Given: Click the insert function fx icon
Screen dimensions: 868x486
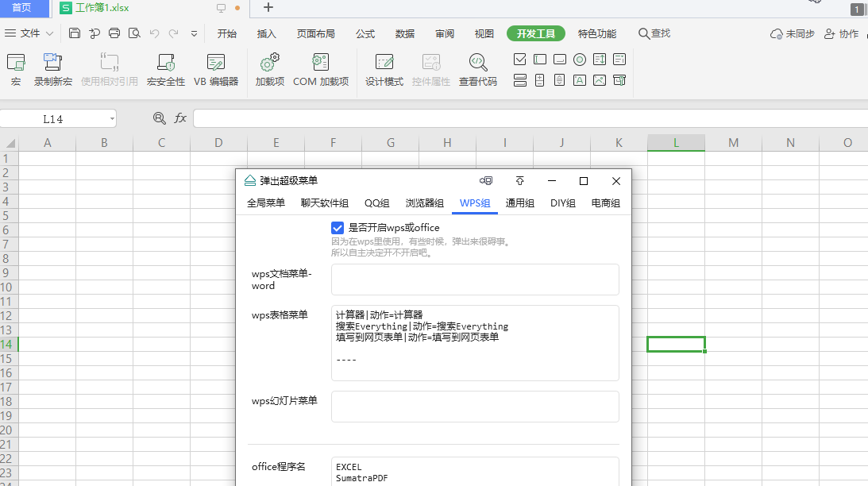Looking at the screenshot, I should [x=180, y=118].
